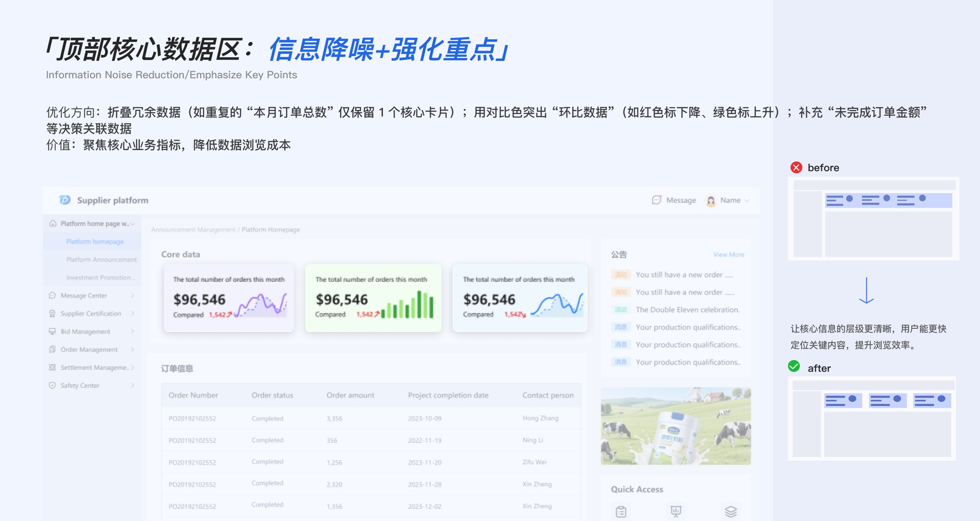Expand the Order Management chevron
980x521 pixels.
point(133,349)
